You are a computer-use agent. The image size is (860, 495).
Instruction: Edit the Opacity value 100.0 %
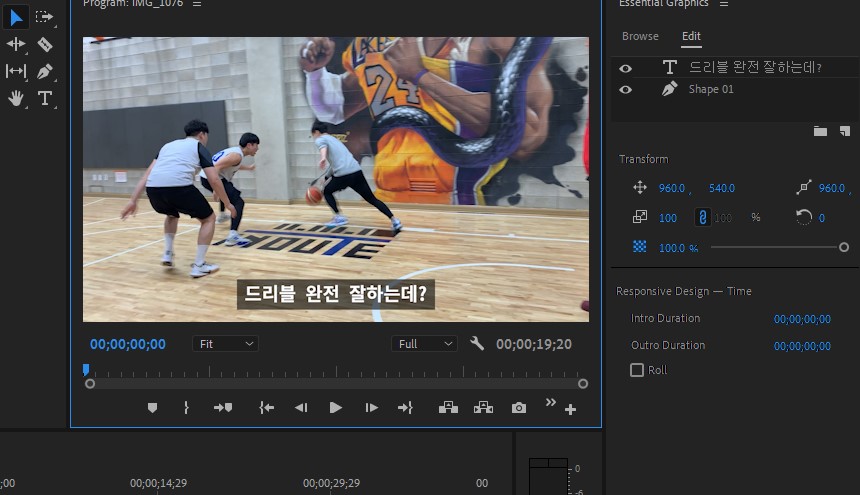click(x=678, y=248)
